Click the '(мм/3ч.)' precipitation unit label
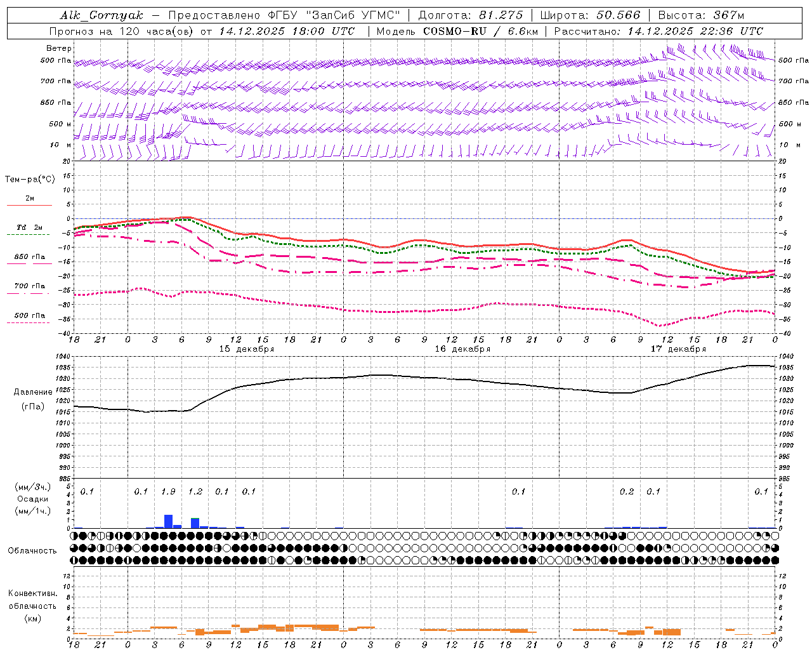Viewport: 812px width, 650px height. pos(32,487)
